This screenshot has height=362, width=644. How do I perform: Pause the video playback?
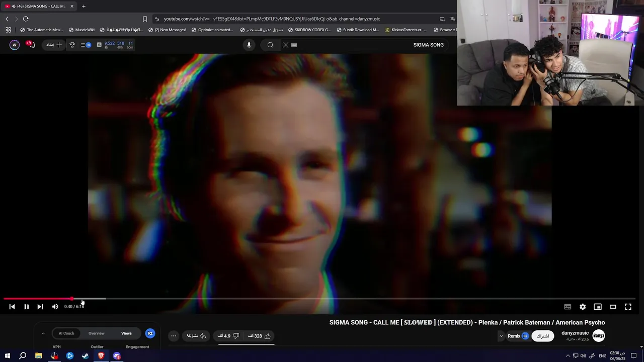coord(27,307)
